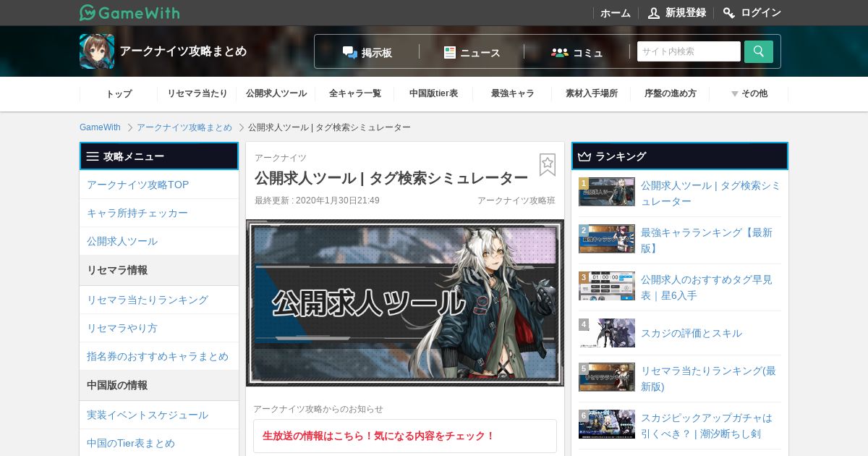Open ranking 3 公開求人のおすすめタグ早見表
868x456 pixels.
pyautogui.click(x=707, y=287)
